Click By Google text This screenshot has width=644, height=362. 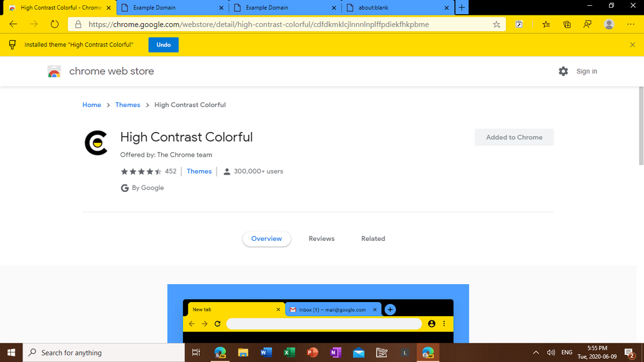pos(148,187)
